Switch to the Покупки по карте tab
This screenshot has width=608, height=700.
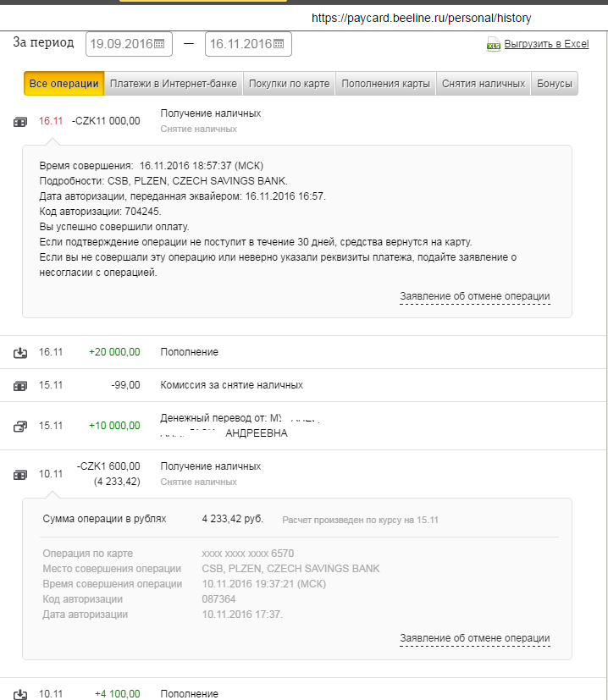(x=290, y=84)
